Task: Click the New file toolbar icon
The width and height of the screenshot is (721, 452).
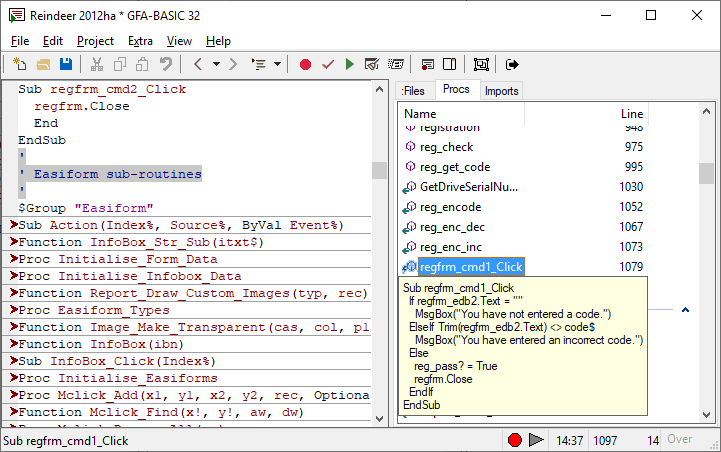Action: coord(20,65)
